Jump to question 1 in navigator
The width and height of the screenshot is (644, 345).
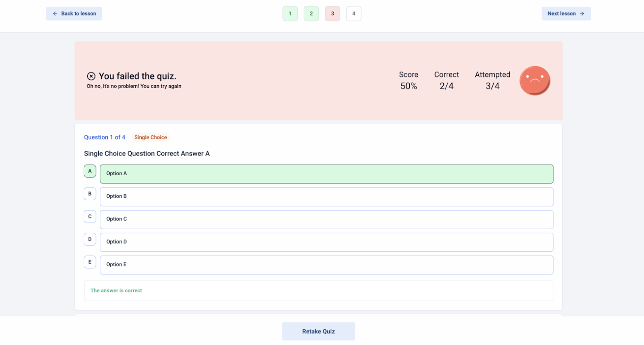290,14
